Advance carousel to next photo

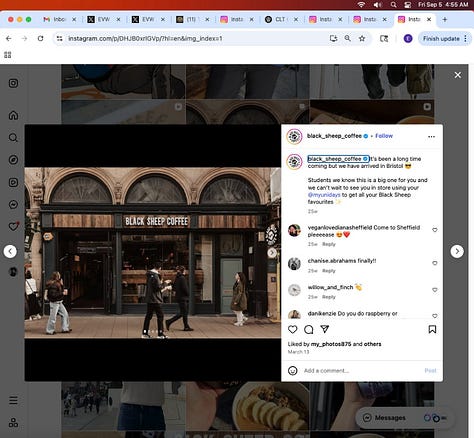coord(272,253)
